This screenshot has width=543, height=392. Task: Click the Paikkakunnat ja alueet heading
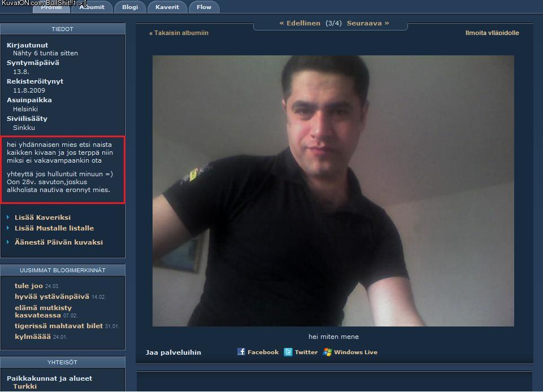[50, 378]
